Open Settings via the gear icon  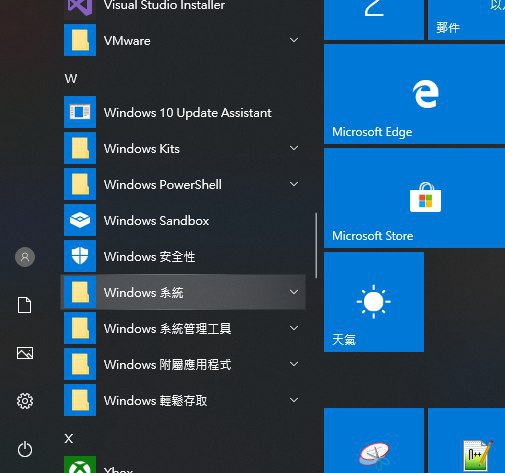pos(25,401)
